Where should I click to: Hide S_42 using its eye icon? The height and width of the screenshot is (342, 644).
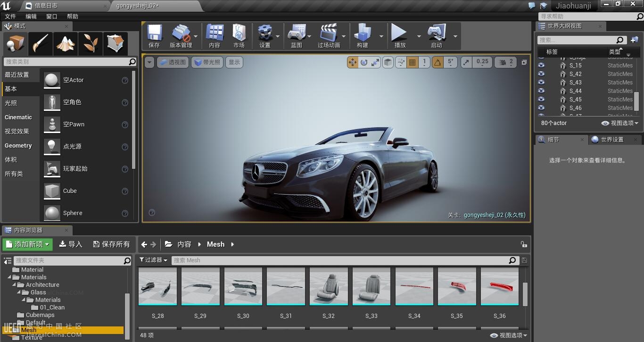click(x=541, y=74)
